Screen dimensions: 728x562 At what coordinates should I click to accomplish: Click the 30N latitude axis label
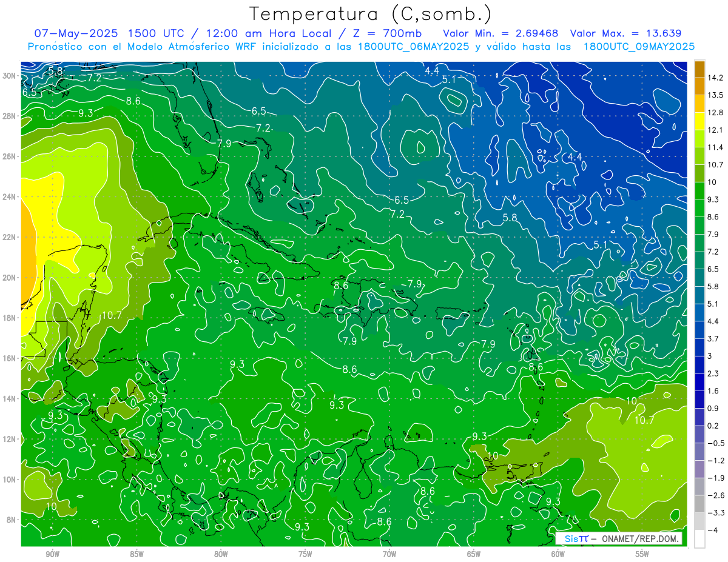tap(10, 75)
